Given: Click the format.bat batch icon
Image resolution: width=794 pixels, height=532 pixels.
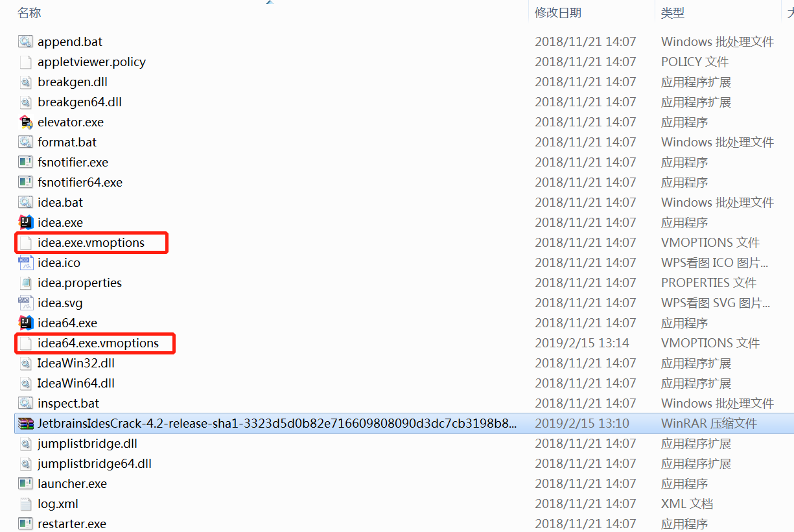Looking at the screenshot, I should (x=26, y=142).
